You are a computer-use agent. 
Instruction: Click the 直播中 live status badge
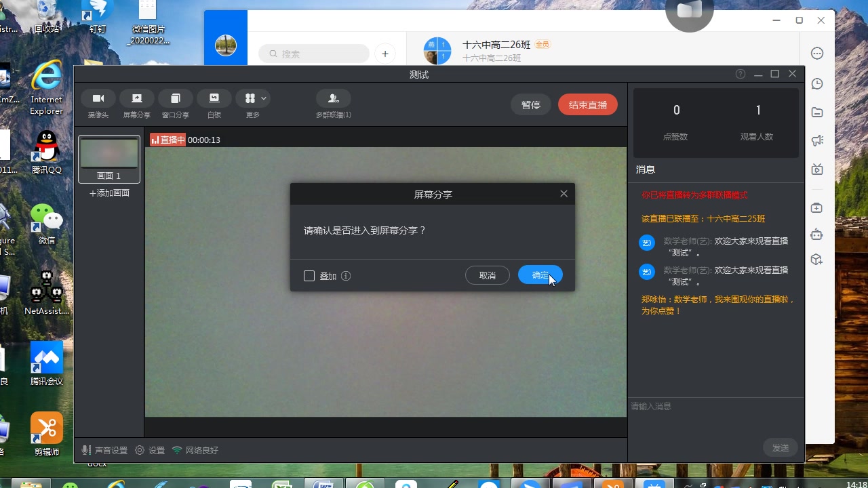point(167,140)
